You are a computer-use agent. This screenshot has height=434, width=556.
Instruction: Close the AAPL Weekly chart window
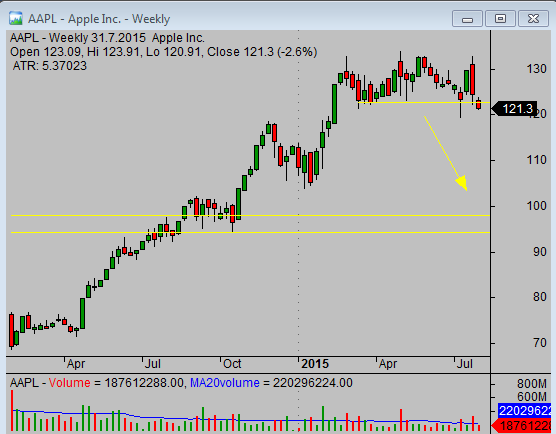(533, 19)
